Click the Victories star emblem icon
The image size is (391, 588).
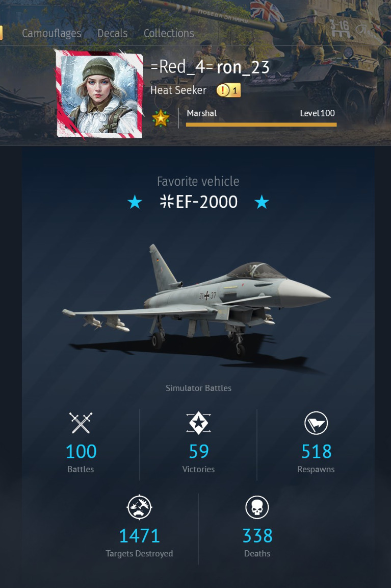point(198,423)
